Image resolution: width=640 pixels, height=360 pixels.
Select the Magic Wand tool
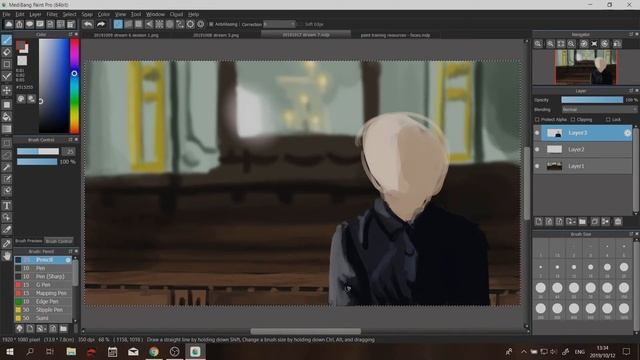click(x=7, y=167)
